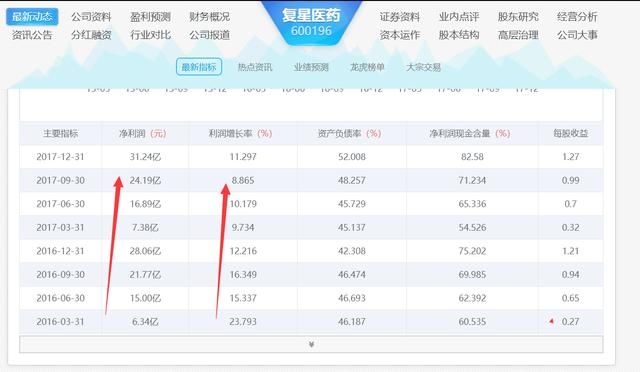Go to 盈利预测 page
Image resolution: width=640 pixels, height=372 pixels.
tap(150, 17)
